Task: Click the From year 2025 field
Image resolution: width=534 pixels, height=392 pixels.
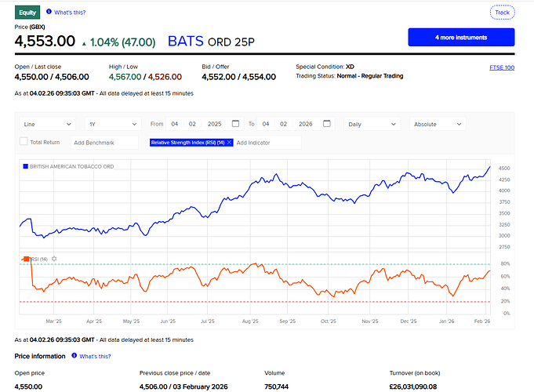Action: (215, 124)
